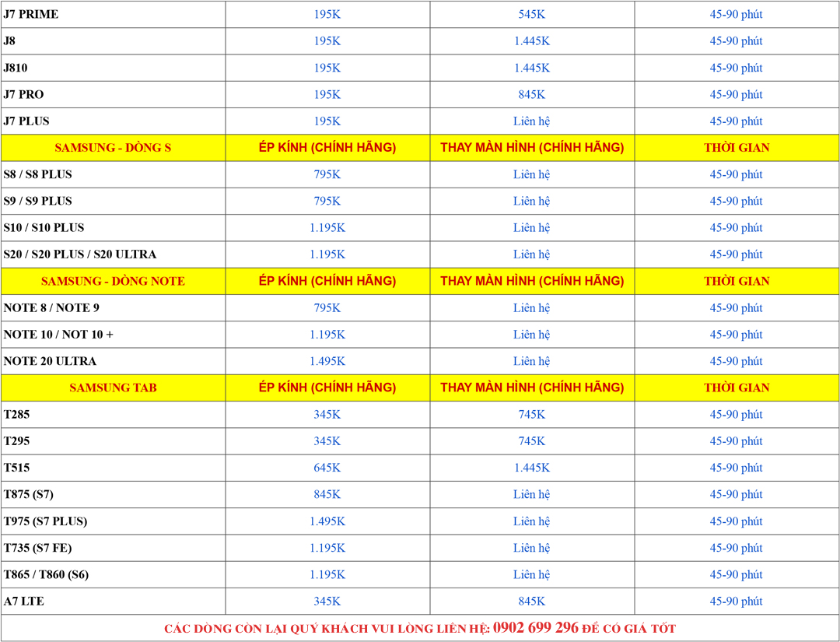The image size is (840, 642).
Task: Click 1.445K screen price in the T515 row
Action: click(531, 468)
